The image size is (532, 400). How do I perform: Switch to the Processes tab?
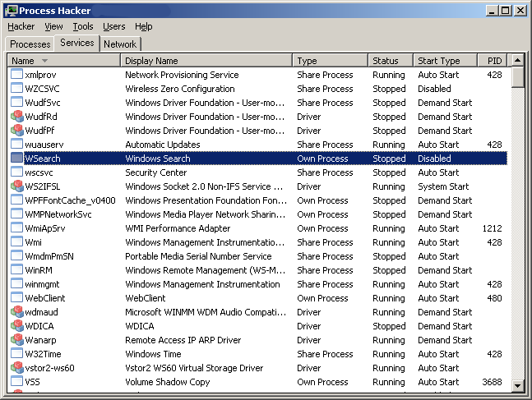tap(30, 44)
